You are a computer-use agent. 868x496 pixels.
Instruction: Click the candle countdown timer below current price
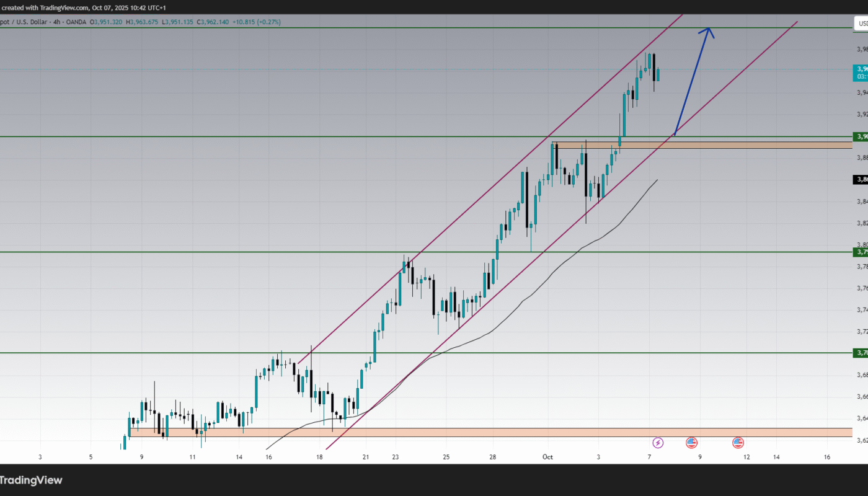(861, 76)
